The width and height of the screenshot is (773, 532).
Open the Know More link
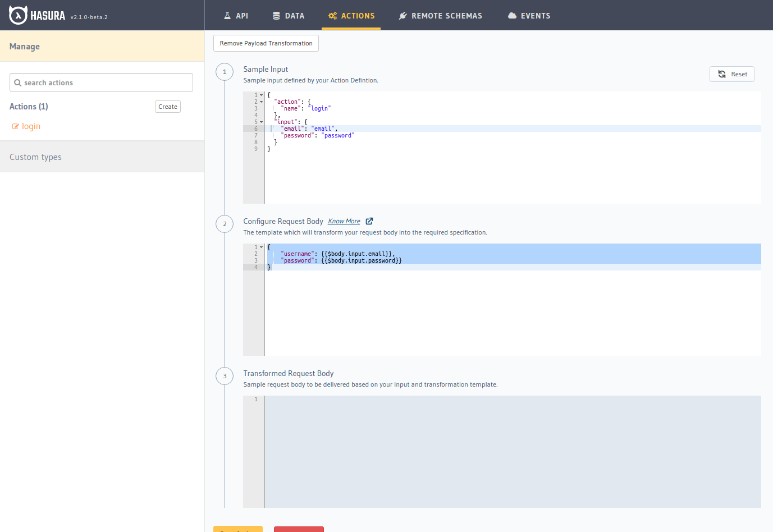[344, 221]
